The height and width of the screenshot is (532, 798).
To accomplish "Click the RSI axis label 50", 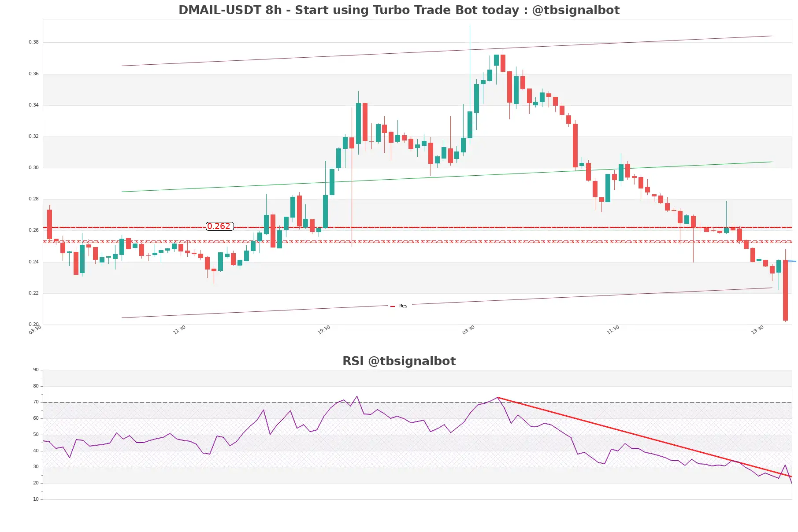I will [x=36, y=435].
